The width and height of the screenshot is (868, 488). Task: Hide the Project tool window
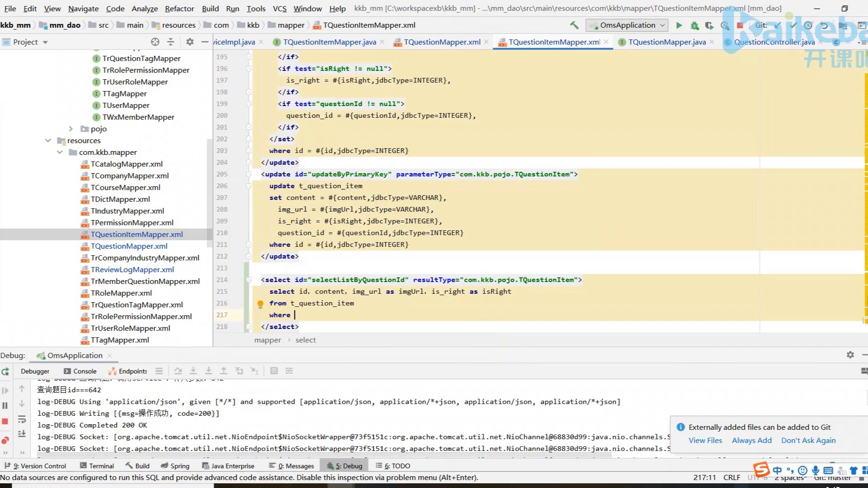(205, 42)
